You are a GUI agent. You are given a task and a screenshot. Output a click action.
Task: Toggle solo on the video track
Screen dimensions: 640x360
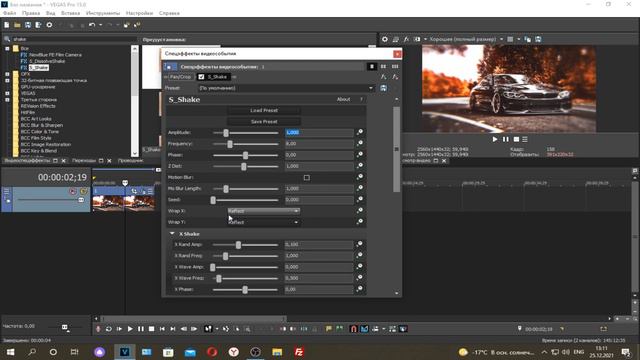click(x=84, y=191)
